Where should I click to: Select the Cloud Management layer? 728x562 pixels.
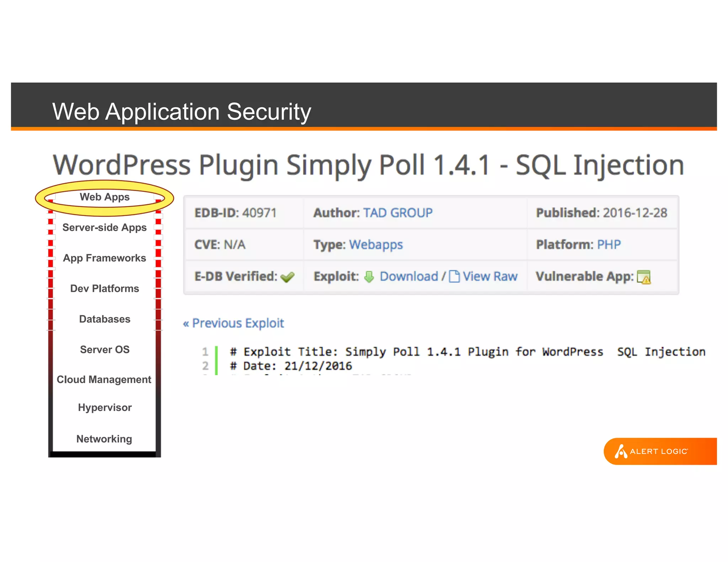[x=104, y=380]
